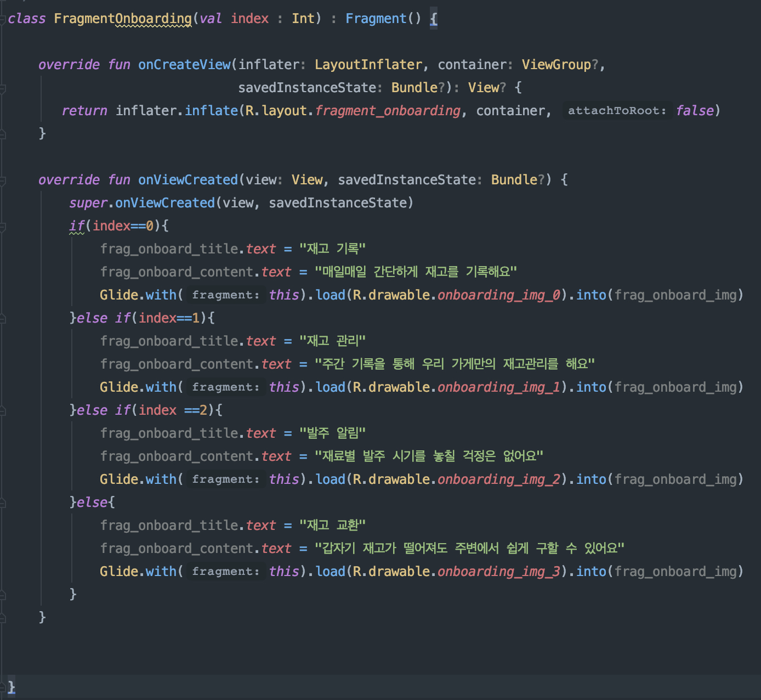
Task: Click the fragment: hint before onboarding_img_3
Action: pyautogui.click(x=225, y=572)
